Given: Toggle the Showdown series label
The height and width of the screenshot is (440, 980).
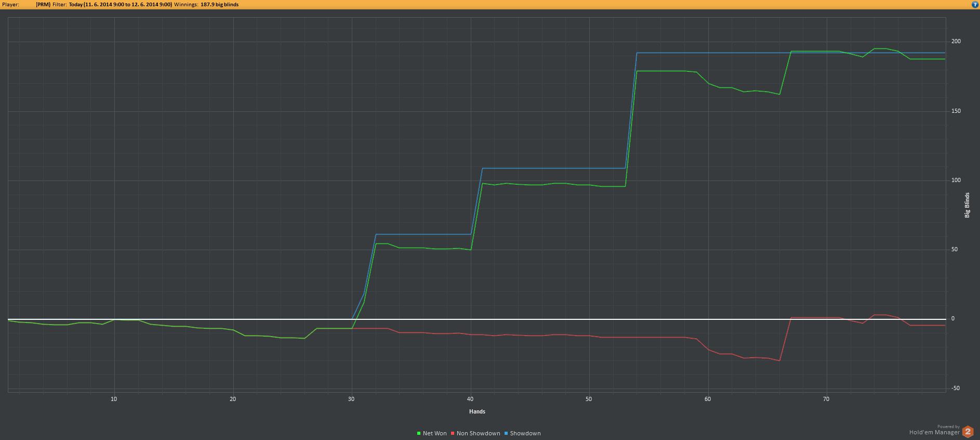Looking at the screenshot, I should click(x=525, y=433).
